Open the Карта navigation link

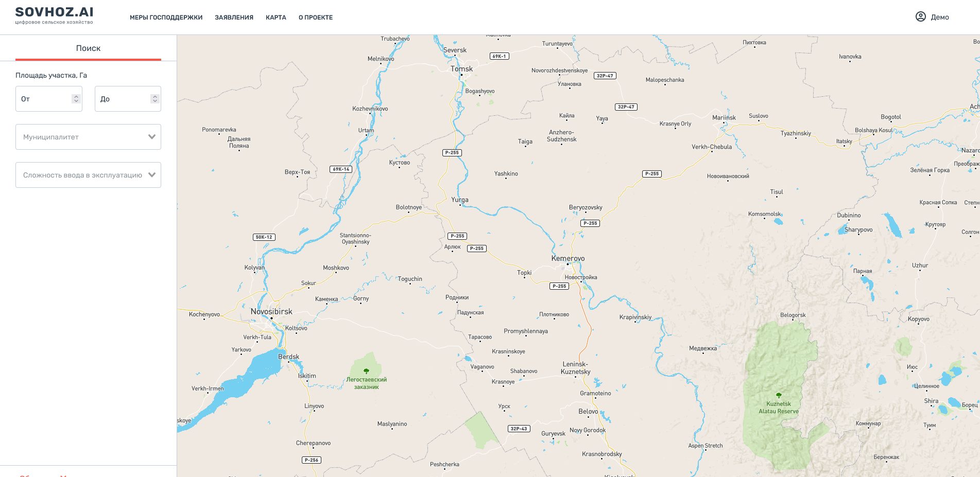point(276,17)
